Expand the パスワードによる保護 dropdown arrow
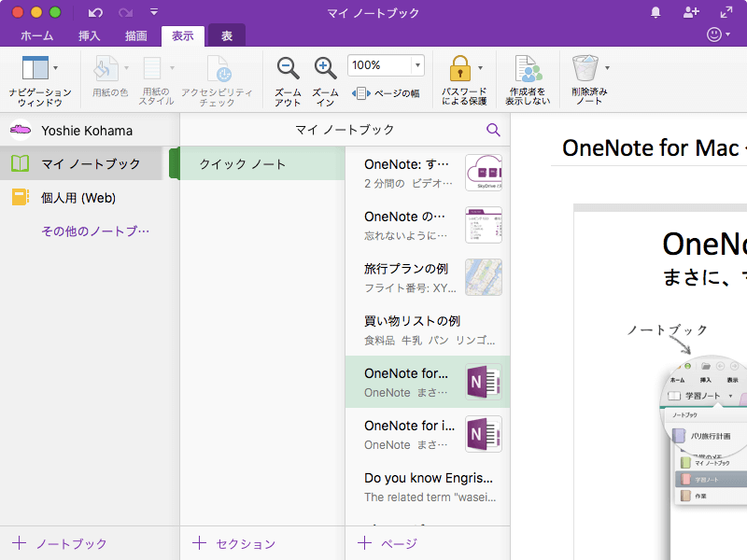This screenshot has width=747, height=560. (x=480, y=68)
